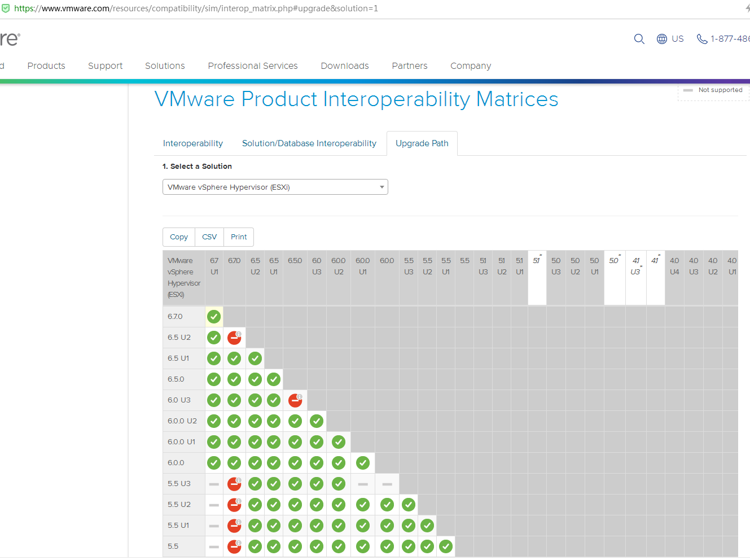
Task: Click the search icon in the header
Action: point(639,39)
